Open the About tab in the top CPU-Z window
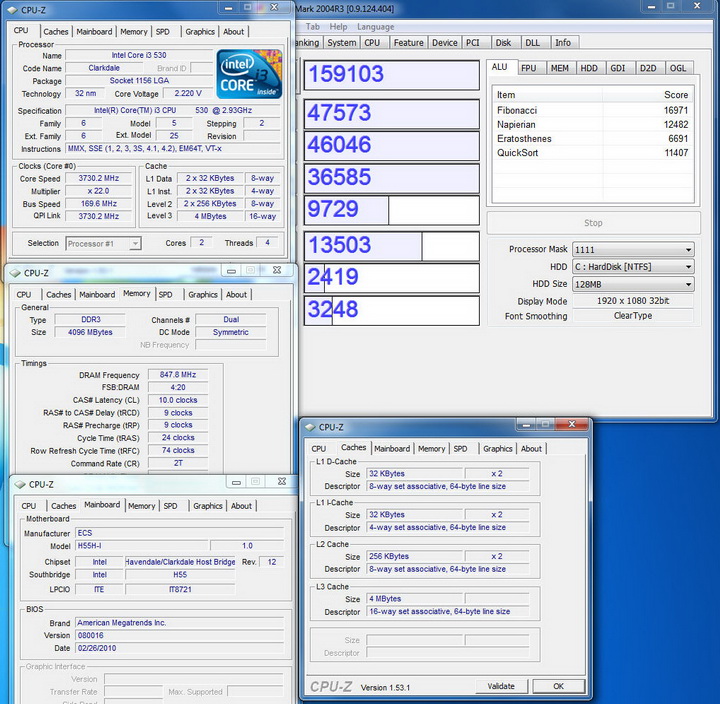The height and width of the screenshot is (704, 720). pos(233,32)
